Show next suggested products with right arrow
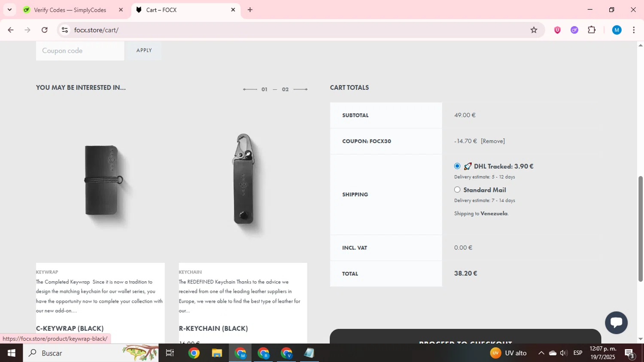Screen dimensions: 644x362 [x=301, y=89]
